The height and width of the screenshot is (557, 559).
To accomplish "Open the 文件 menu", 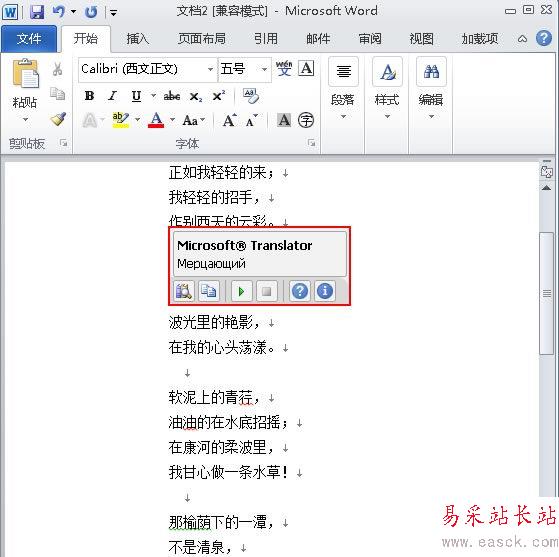I will coord(29,39).
